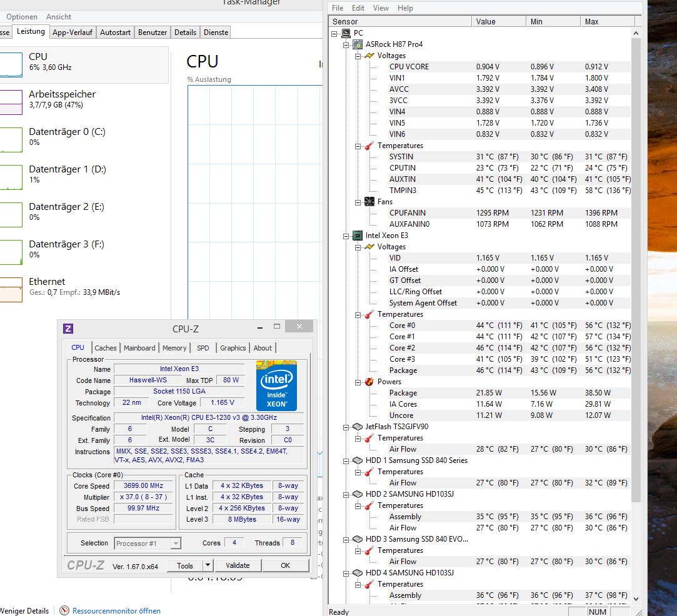Screen dimensions: 677x616
Task: Collapse the Intel Xeon E3 node
Action: pos(346,236)
